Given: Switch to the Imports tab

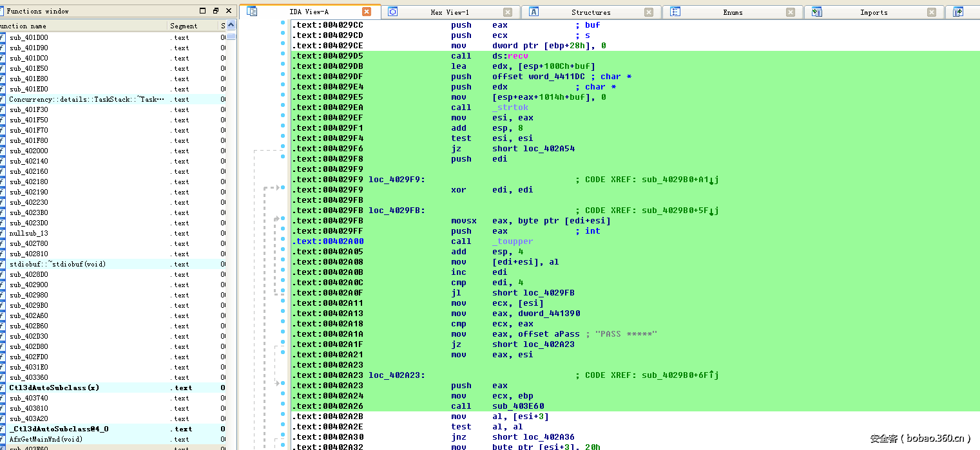Looking at the screenshot, I should (873, 12).
